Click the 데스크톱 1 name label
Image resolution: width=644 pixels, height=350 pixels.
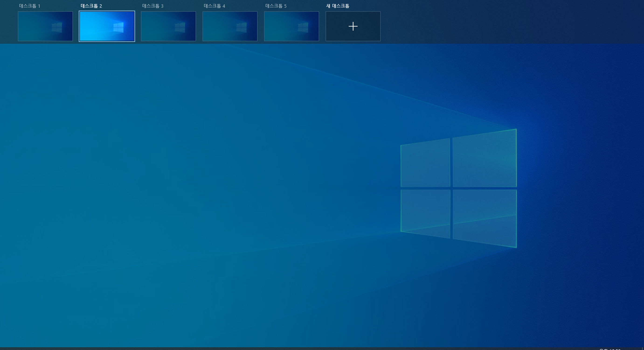tap(30, 6)
